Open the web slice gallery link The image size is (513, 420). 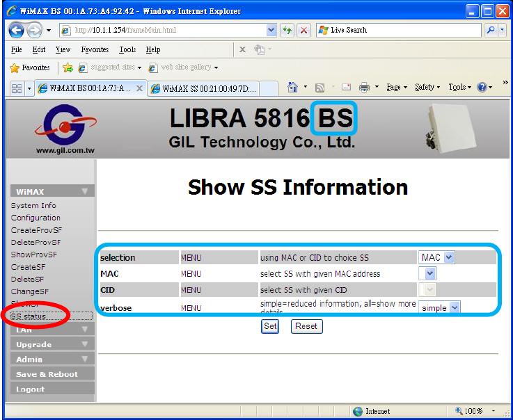183,67
